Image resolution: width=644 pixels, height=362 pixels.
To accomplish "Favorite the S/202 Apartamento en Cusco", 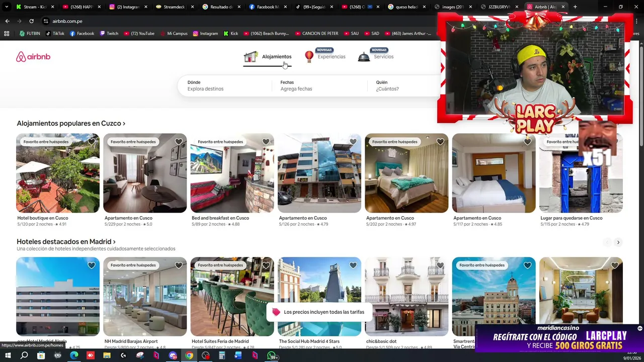I will click(x=440, y=142).
